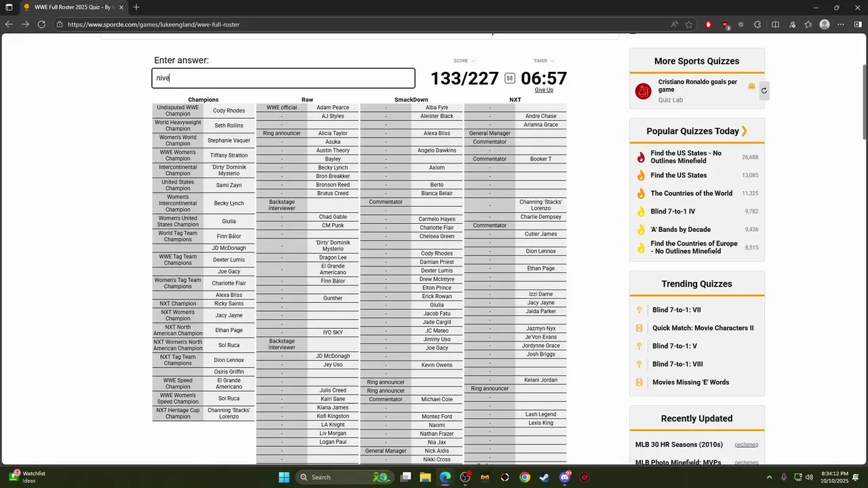Open Blind 7-to-1: VIII trending quiz

point(677,364)
